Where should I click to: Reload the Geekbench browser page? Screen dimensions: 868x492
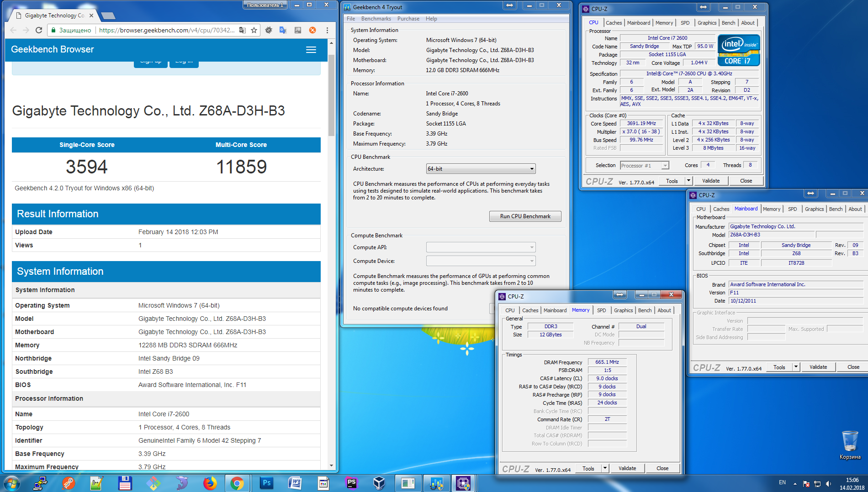pos(39,30)
